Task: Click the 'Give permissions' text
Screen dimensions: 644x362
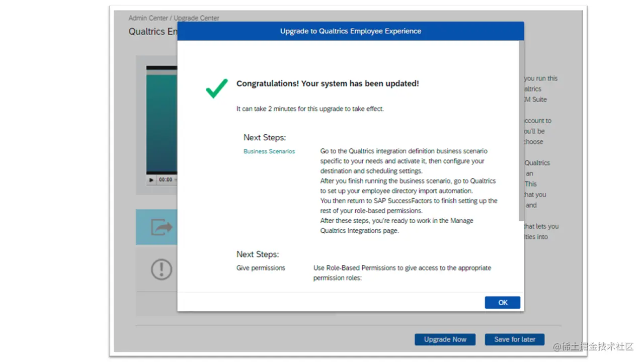Action: click(x=261, y=268)
